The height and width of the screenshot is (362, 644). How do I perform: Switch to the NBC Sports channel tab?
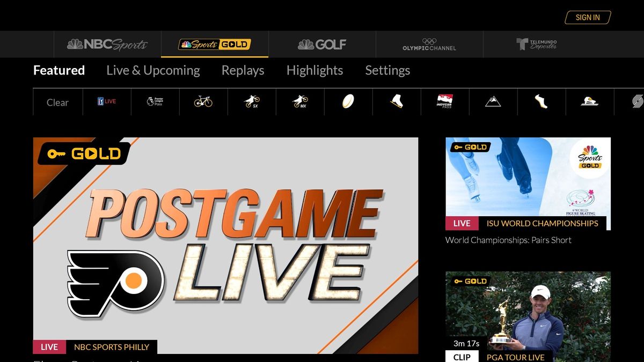(x=107, y=44)
